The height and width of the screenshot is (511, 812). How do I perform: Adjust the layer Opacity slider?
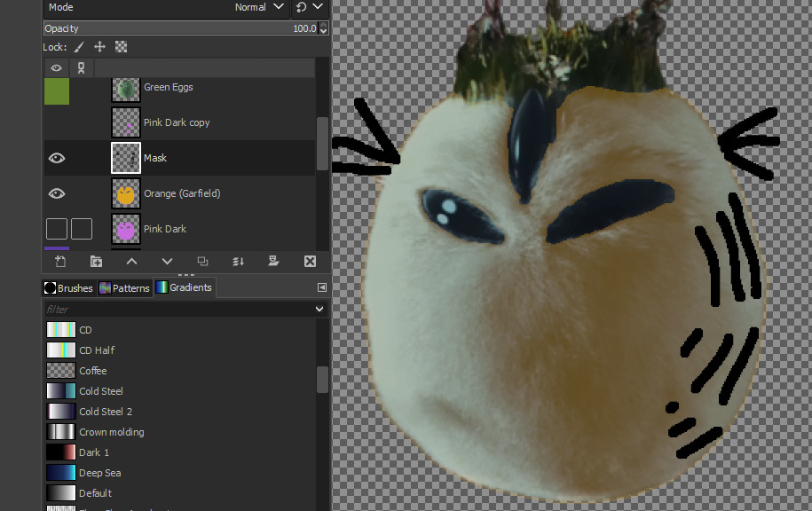click(x=181, y=28)
